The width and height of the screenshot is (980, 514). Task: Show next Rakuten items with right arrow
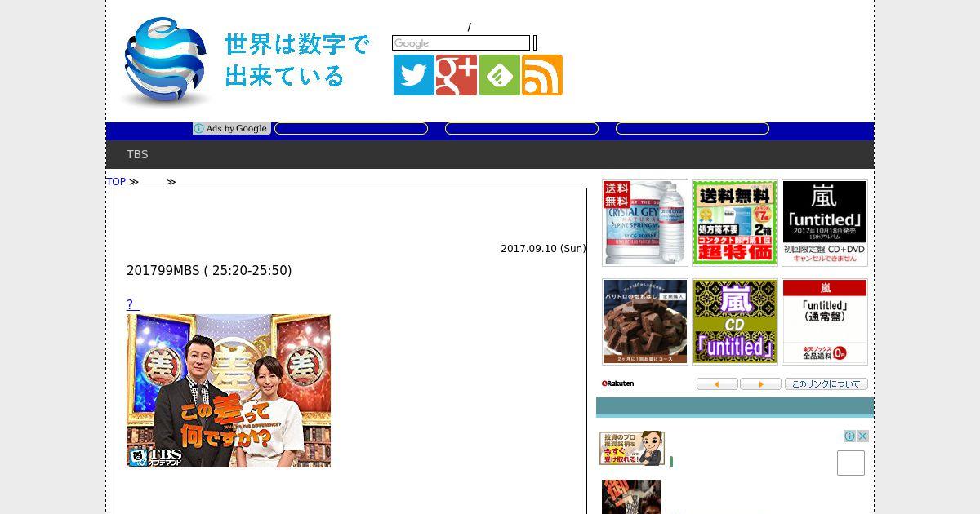click(760, 384)
